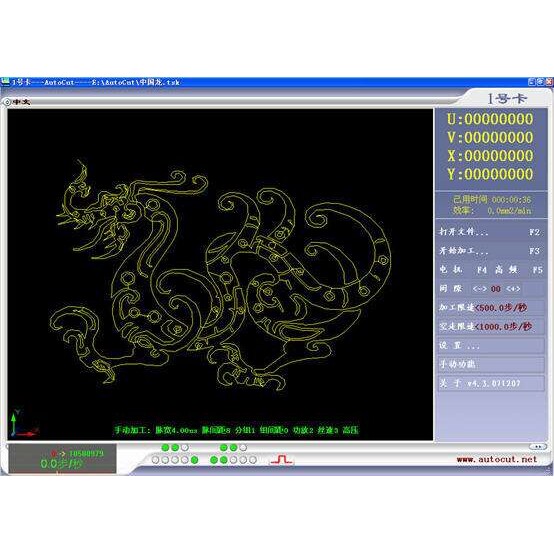
Task: Minimize the AutoCut window
Action: [532, 82]
